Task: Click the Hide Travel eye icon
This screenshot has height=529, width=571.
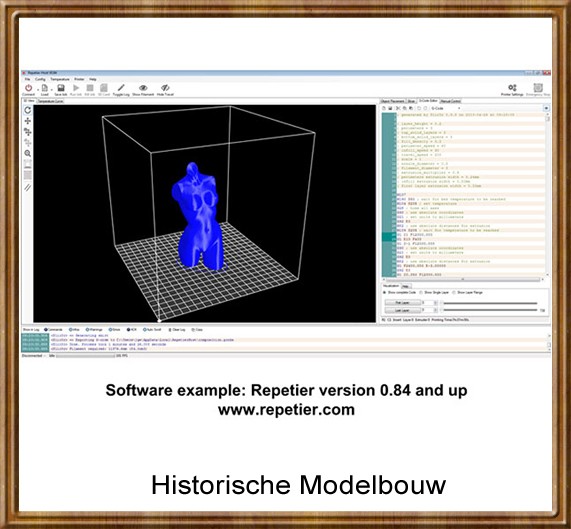Action: [x=165, y=88]
